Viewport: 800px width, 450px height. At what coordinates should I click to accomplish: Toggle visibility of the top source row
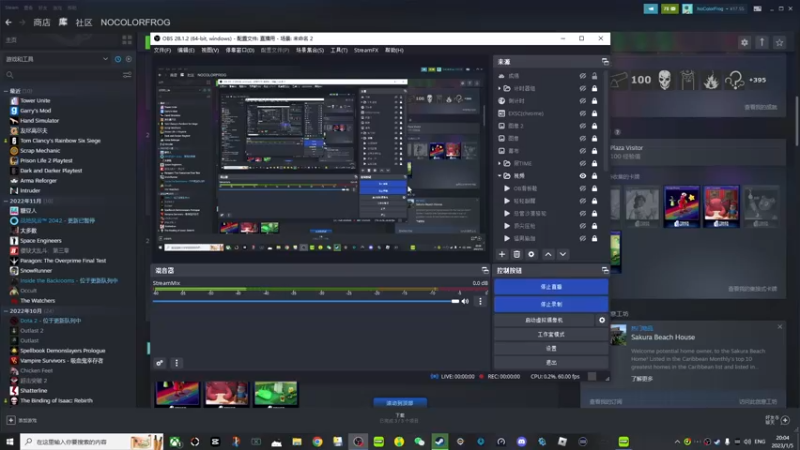click(582, 76)
